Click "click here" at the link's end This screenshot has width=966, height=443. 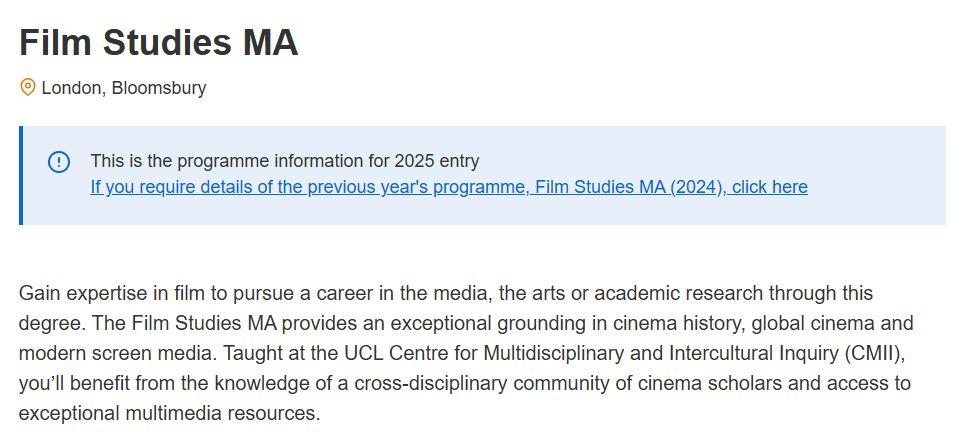click(x=770, y=187)
